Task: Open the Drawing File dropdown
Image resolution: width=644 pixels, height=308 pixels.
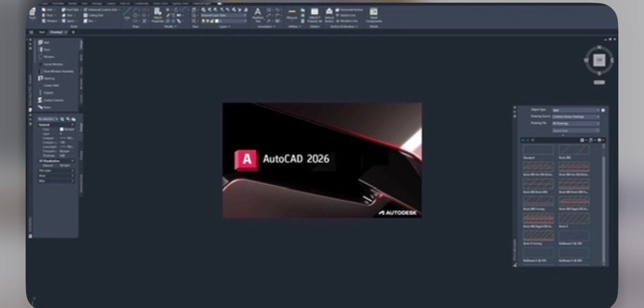Action: click(x=576, y=123)
